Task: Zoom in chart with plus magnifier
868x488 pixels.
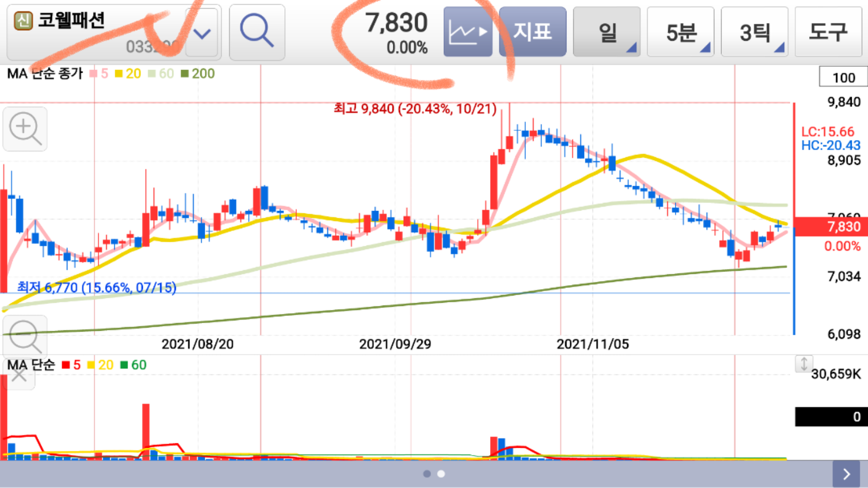Action: [x=25, y=129]
